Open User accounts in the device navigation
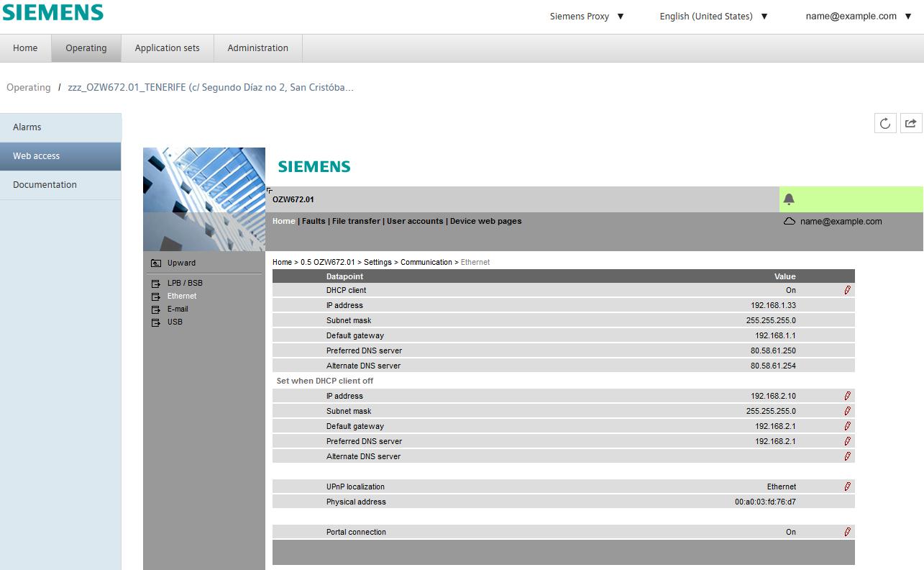 click(x=415, y=221)
